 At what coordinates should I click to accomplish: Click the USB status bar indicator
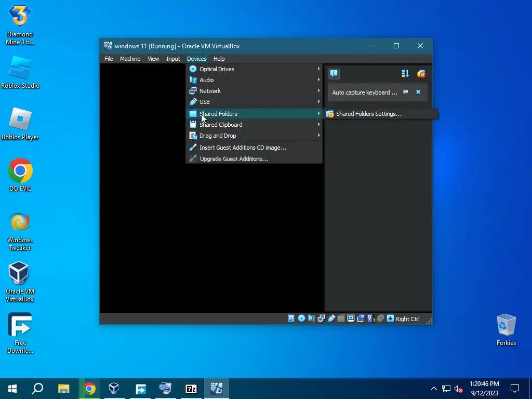[331, 318]
